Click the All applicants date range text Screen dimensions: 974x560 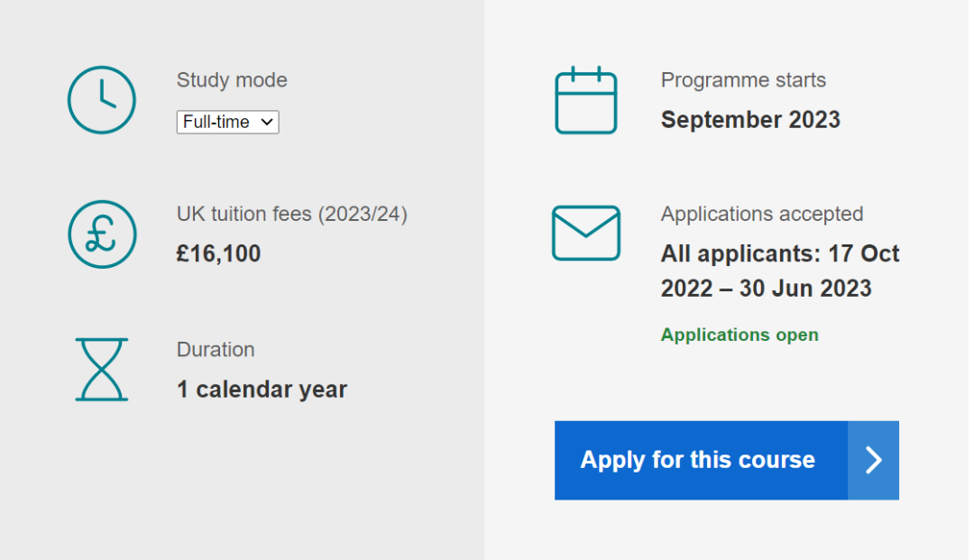(780, 271)
